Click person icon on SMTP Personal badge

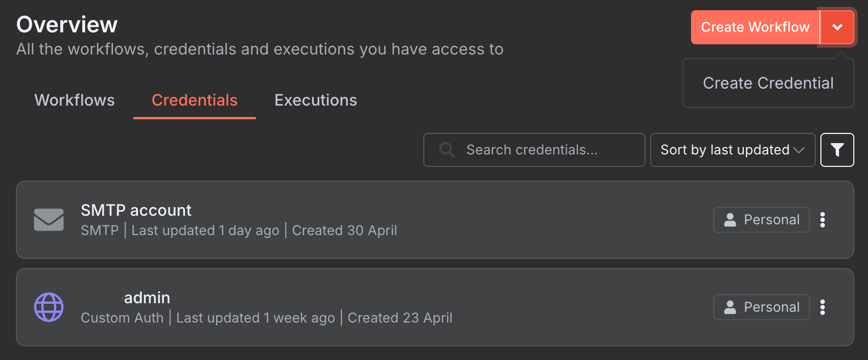[730, 220]
